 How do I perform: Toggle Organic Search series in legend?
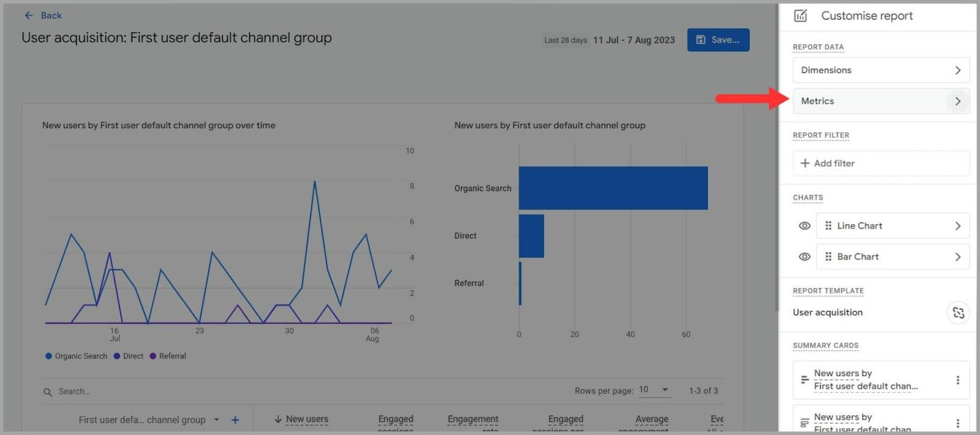click(x=76, y=356)
